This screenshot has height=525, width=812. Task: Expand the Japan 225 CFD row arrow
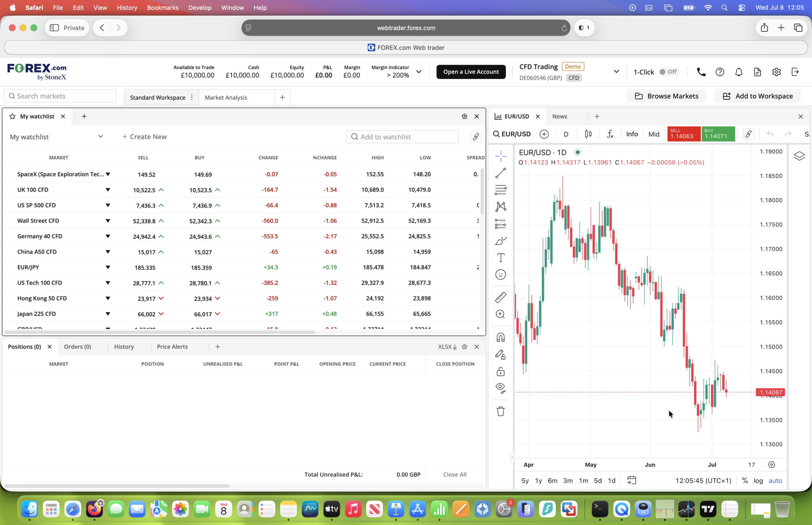(x=108, y=314)
